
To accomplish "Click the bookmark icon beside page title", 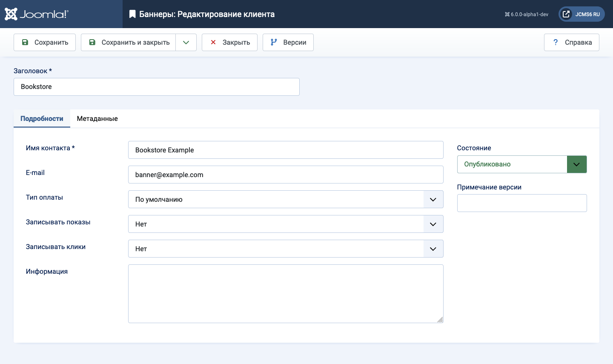I will click(132, 14).
